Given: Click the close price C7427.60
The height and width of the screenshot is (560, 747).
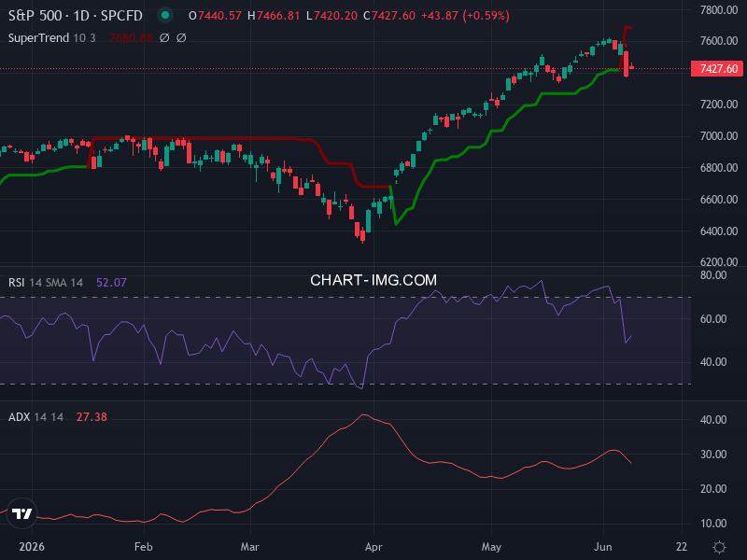Looking at the screenshot, I should point(389,16).
